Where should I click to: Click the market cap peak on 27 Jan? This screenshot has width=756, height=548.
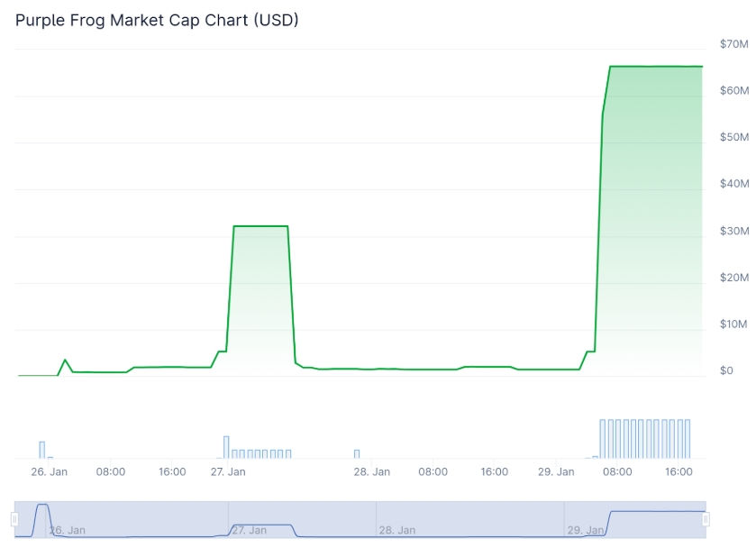pos(262,226)
